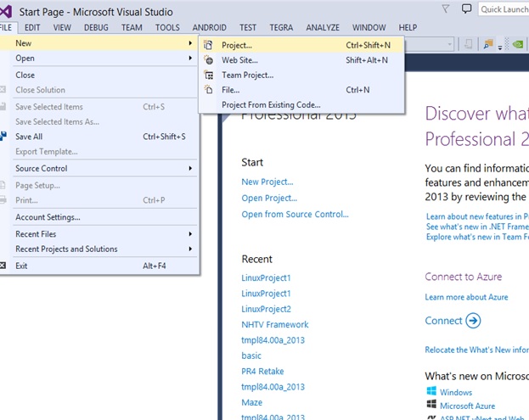Viewport: 529px width, 420px height.
Task: Open the TOOLS menu
Action: pos(167,27)
